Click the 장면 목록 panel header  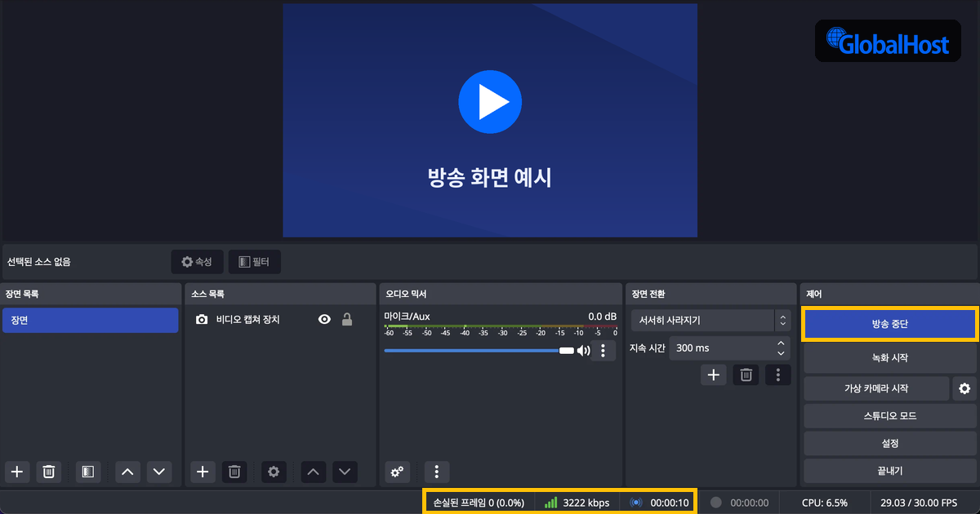91,294
